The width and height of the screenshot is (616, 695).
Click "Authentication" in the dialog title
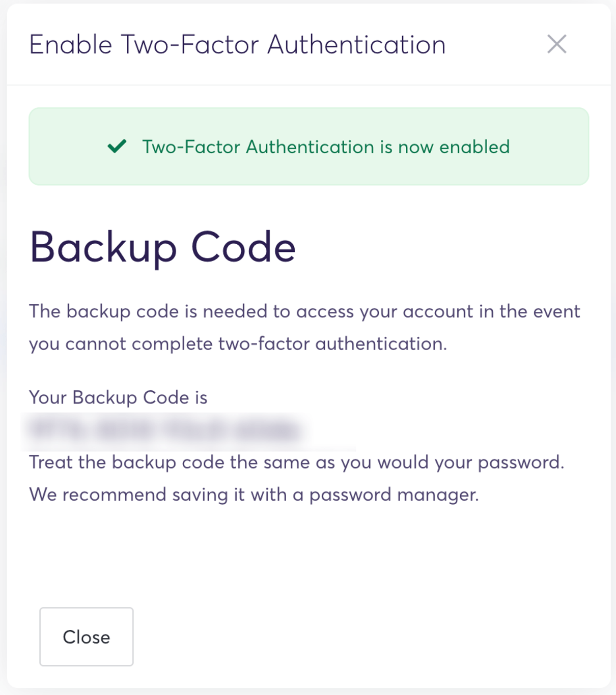point(356,45)
